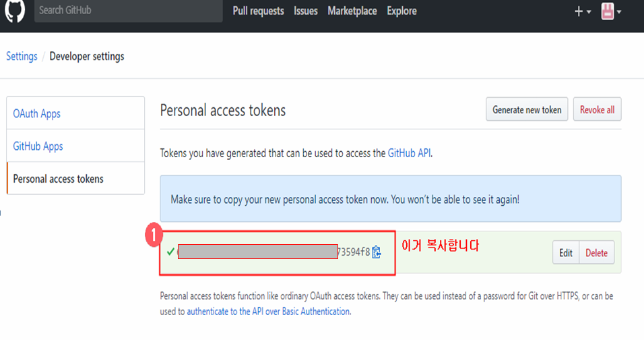Delete the listed access token

point(596,252)
